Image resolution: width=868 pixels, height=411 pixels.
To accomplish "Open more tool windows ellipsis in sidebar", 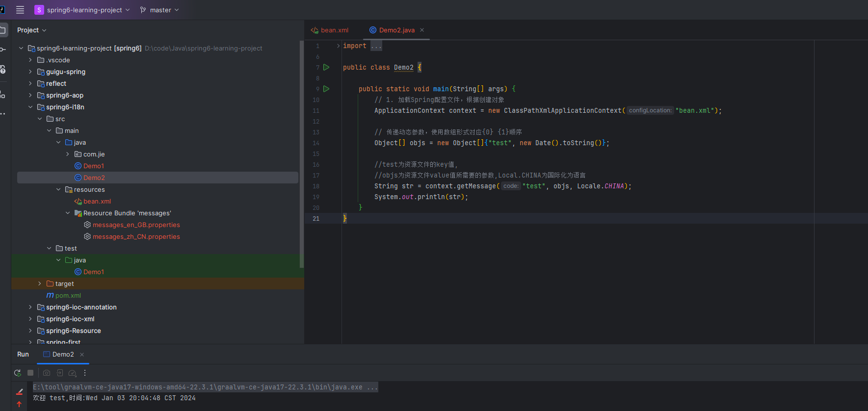I will 3,114.
